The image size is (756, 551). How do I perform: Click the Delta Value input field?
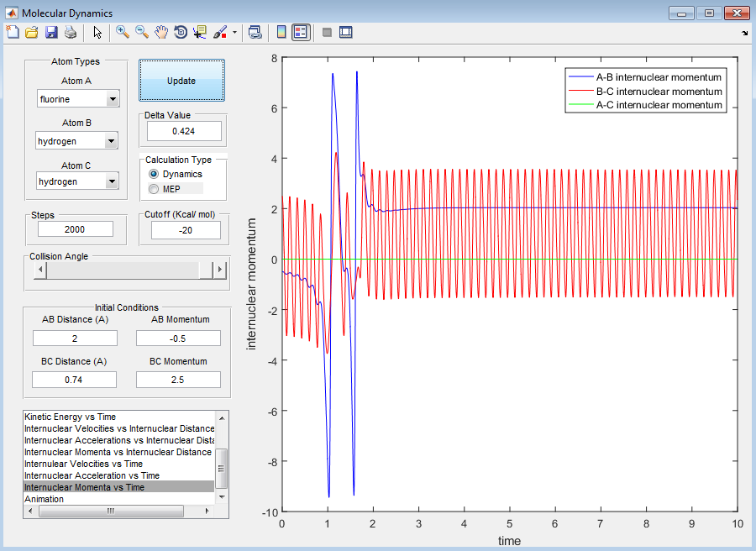click(x=183, y=131)
